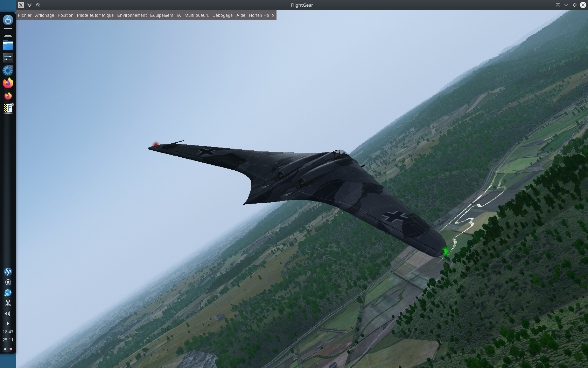Expand hidden system tray icons arrow
The width and height of the screenshot is (588, 368).
click(x=8, y=323)
